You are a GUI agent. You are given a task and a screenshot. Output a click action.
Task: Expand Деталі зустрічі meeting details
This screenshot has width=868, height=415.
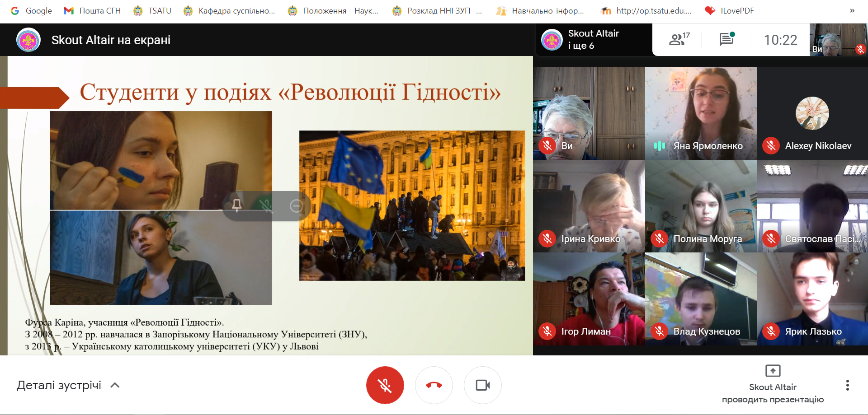tap(68, 385)
